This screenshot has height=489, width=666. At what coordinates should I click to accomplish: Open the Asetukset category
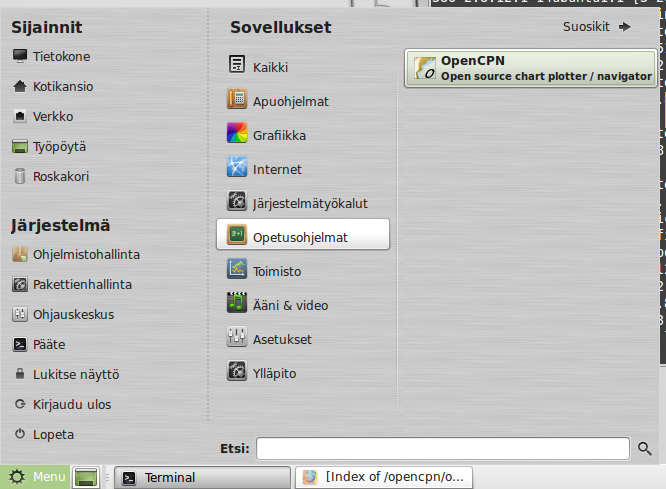(x=302, y=336)
